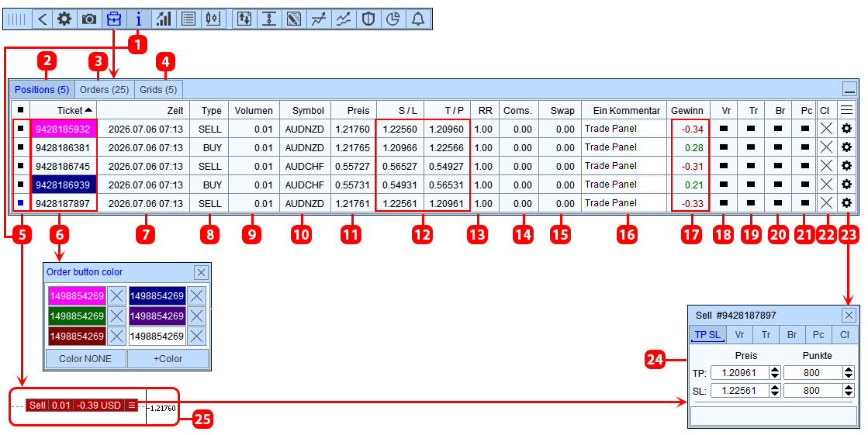The image size is (868, 435).
Task: Toggle Pc for ticket 9428186939
Action: click(805, 185)
